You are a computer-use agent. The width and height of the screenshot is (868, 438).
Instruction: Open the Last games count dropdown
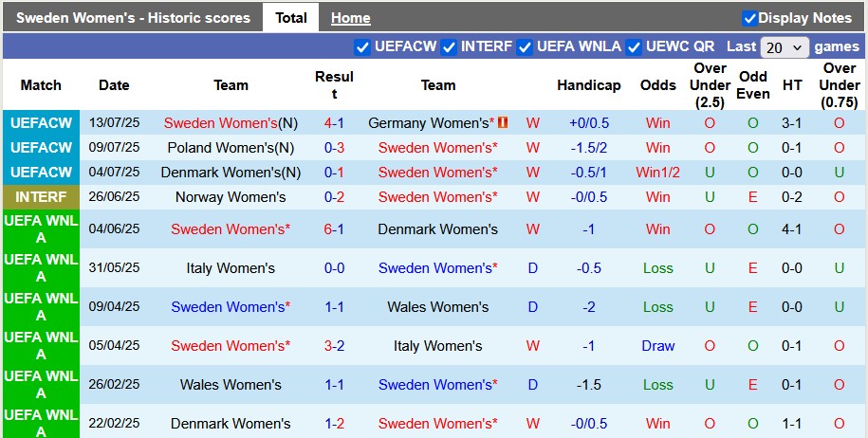[x=785, y=47]
